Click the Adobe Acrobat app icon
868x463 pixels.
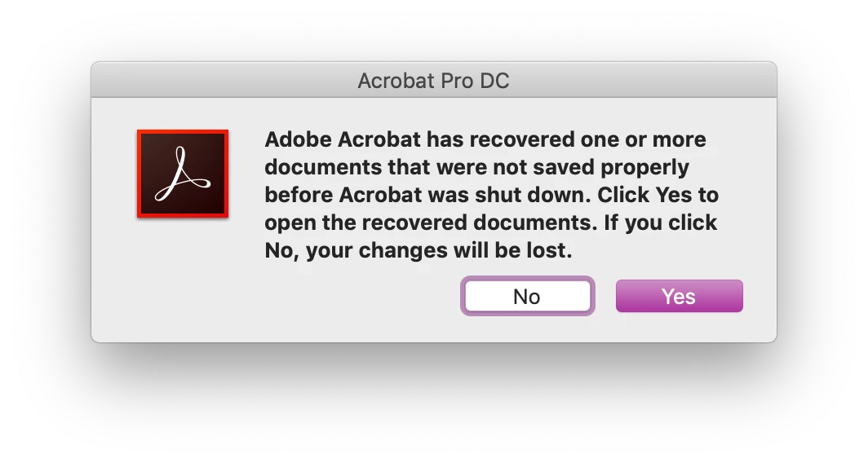[x=183, y=174]
